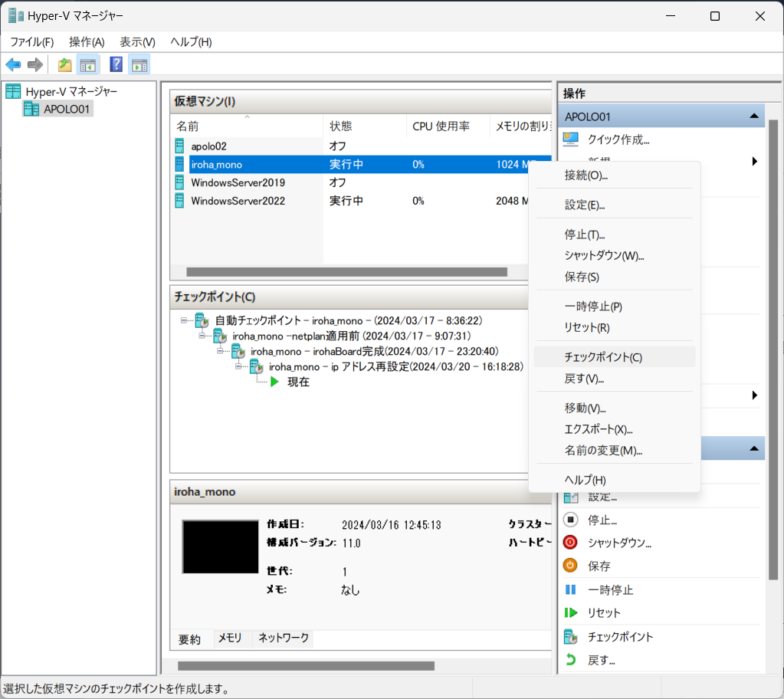Switch to the ネットワーク tab
784x699 pixels.
click(x=283, y=638)
